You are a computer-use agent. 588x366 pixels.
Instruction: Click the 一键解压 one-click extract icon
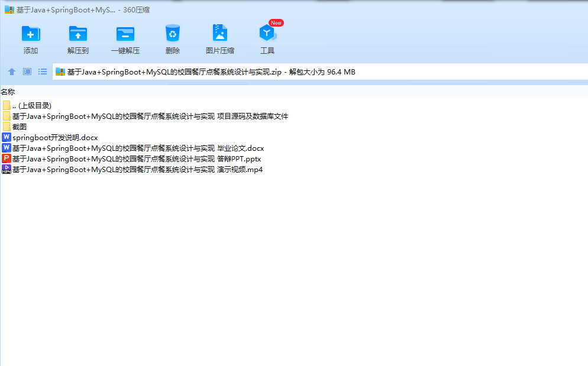pos(125,34)
